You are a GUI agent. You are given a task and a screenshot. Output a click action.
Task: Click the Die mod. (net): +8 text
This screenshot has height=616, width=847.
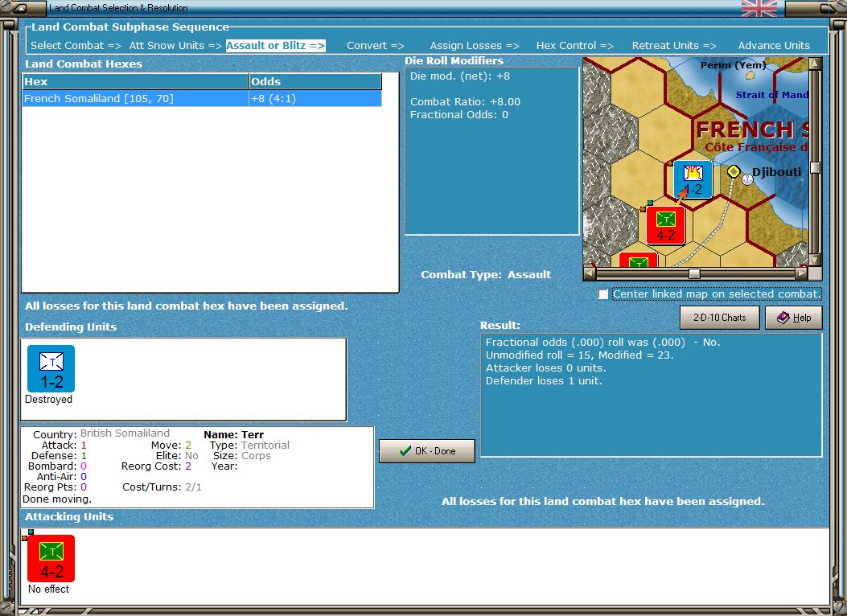459,76
